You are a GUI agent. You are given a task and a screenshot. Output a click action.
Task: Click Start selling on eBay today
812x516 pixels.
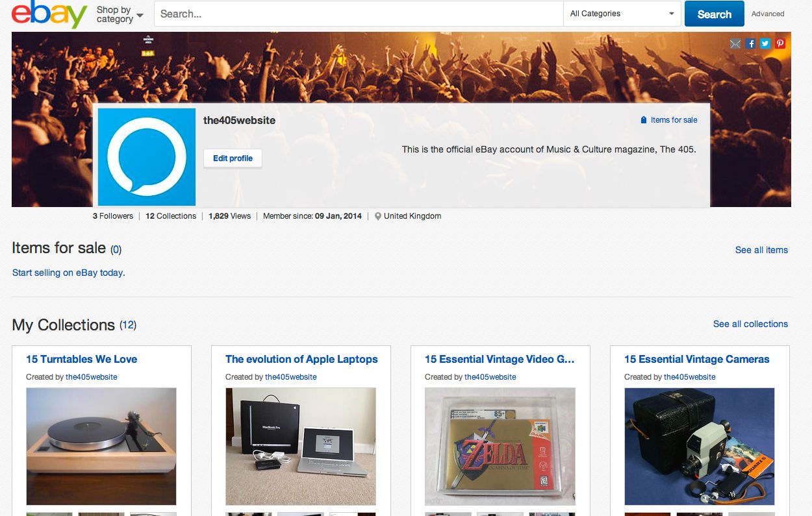pyautogui.click(x=69, y=273)
